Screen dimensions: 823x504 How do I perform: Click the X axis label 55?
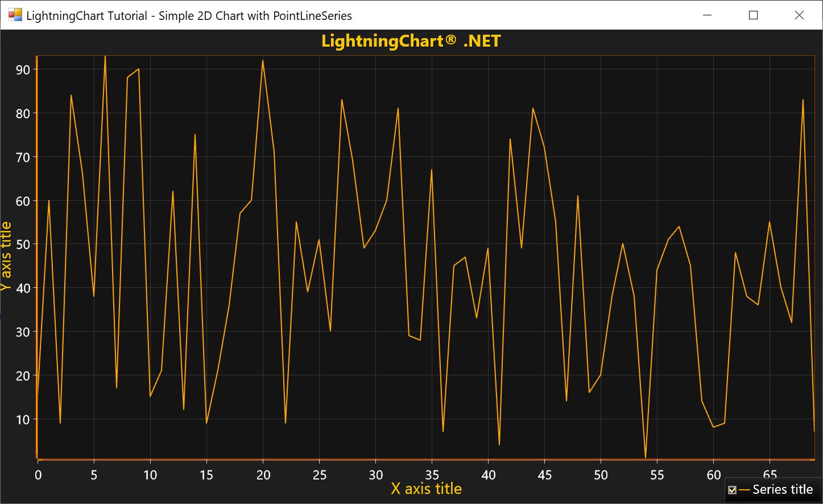[657, 475]
